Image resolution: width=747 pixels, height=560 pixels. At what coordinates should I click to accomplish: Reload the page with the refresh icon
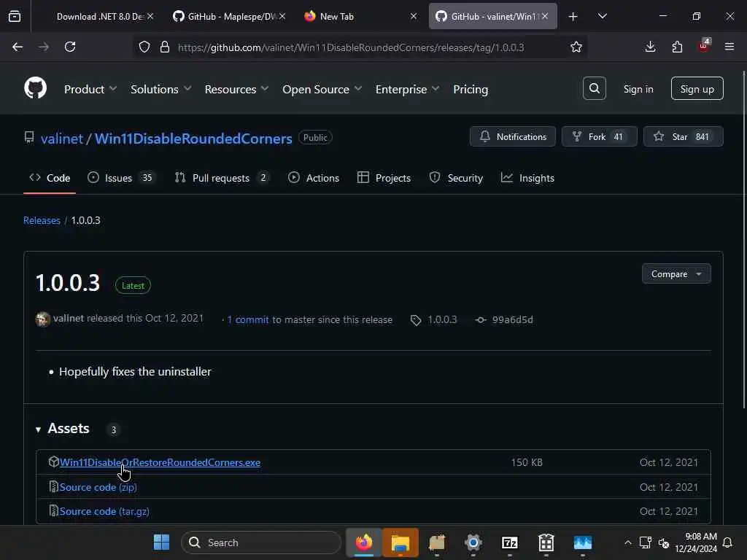tap(70, 47)
